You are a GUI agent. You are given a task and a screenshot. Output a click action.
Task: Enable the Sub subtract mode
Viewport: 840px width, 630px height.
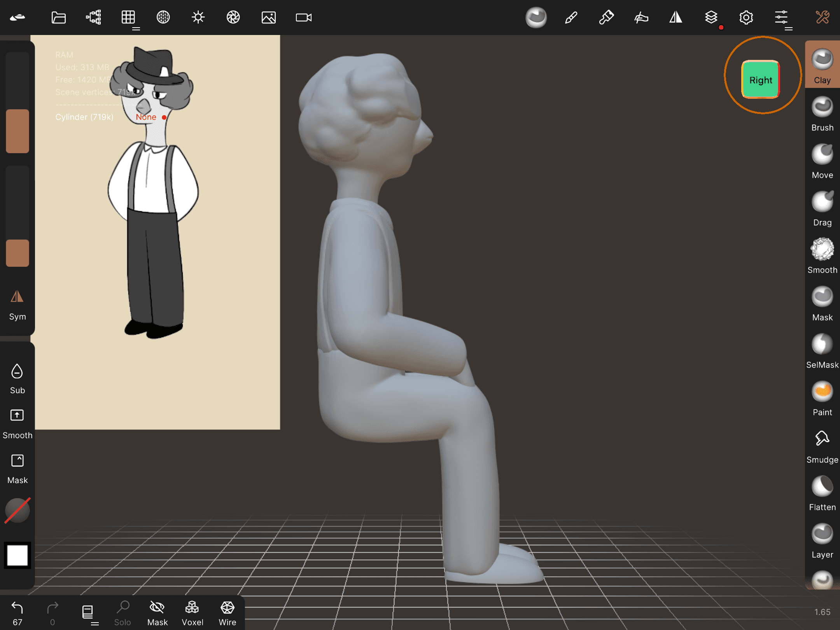pyautogui.click(x=17, y=378)
